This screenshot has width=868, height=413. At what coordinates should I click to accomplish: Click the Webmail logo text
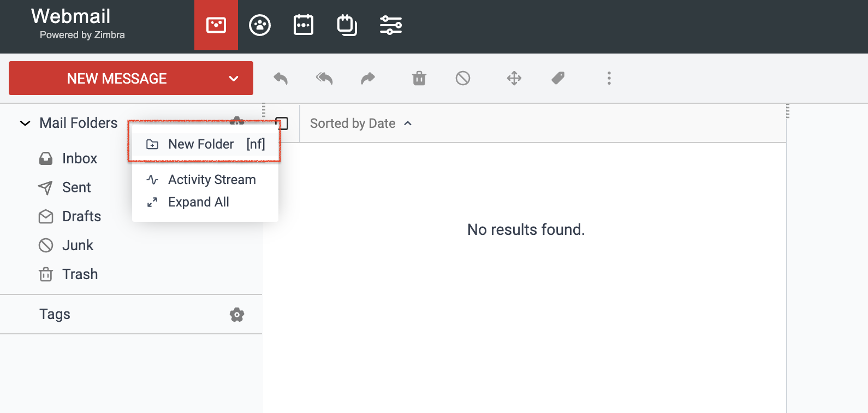71,16
